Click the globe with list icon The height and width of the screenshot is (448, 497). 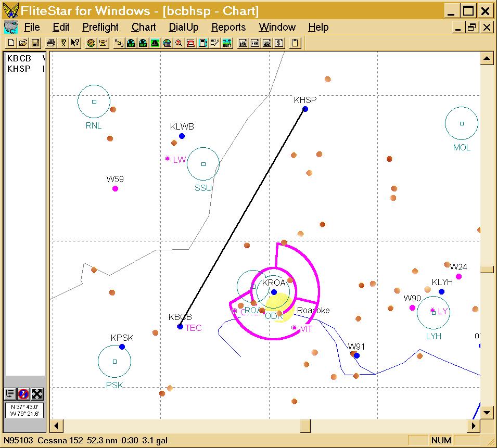[167, 43]
